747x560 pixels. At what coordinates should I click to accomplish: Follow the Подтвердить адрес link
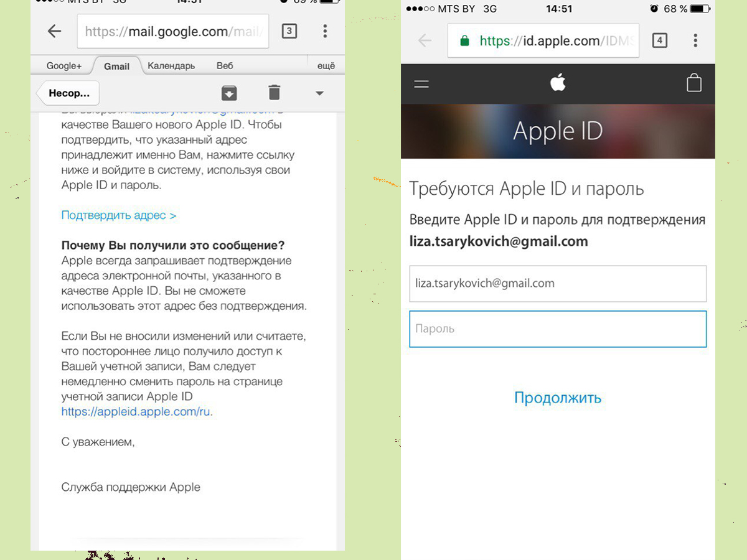pyautogui.click(x=119, y=215)
